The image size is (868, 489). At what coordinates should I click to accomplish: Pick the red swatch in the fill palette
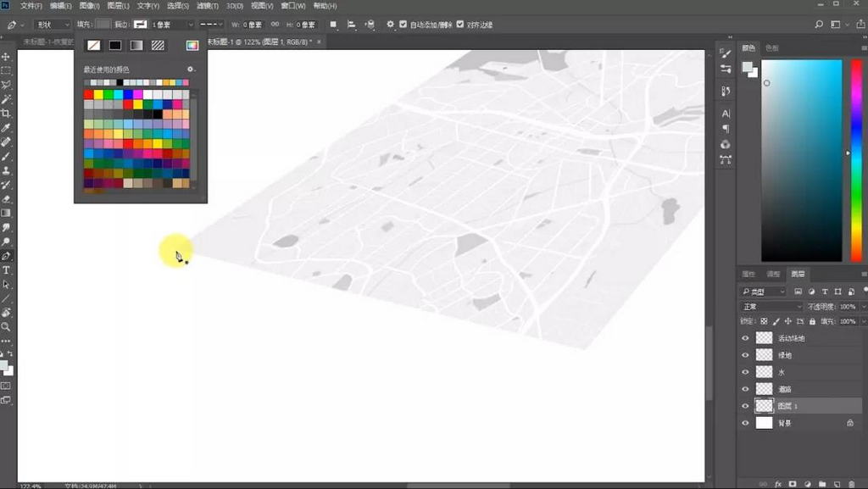[x=89, y=94]
